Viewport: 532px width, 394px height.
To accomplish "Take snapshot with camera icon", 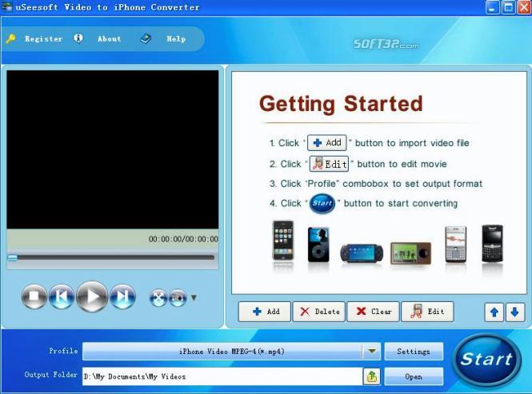I will click(178, 298).
